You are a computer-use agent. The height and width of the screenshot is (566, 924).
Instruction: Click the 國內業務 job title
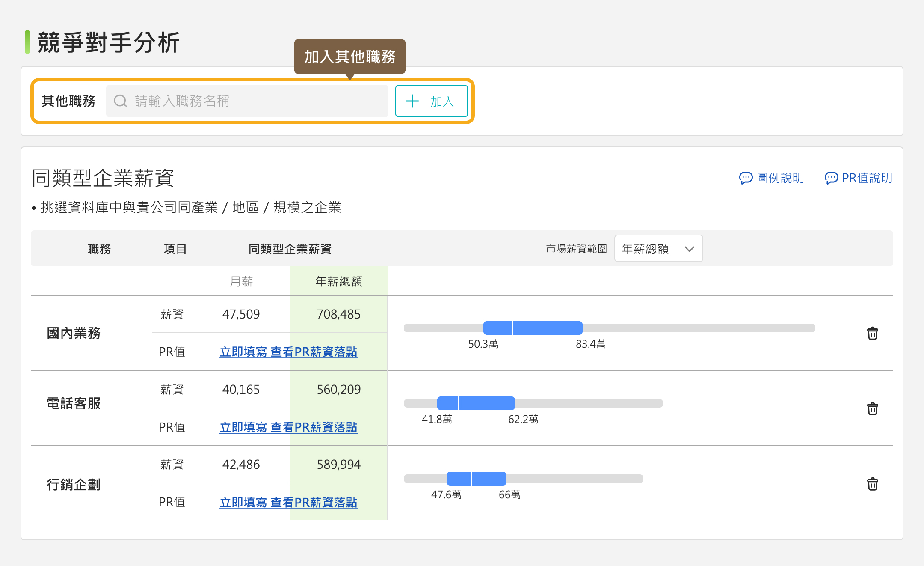pyautogui.click(x=74, y=333)
